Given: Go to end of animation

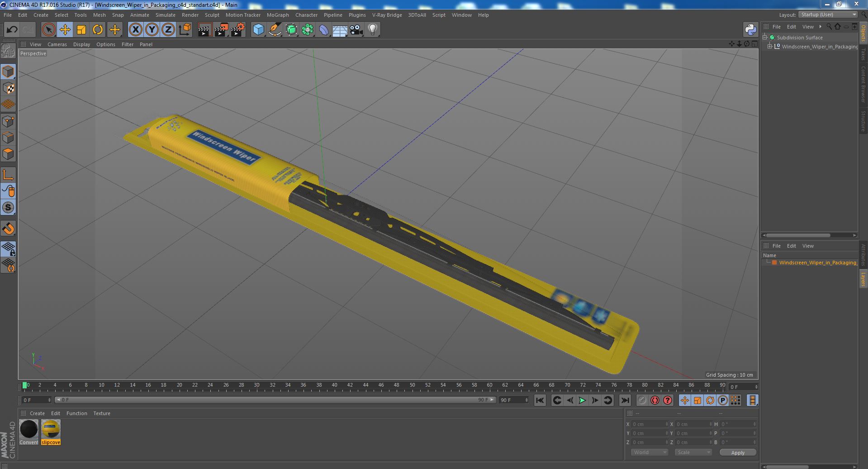Looking at the screenshot, I should click(x=625, y=400).
